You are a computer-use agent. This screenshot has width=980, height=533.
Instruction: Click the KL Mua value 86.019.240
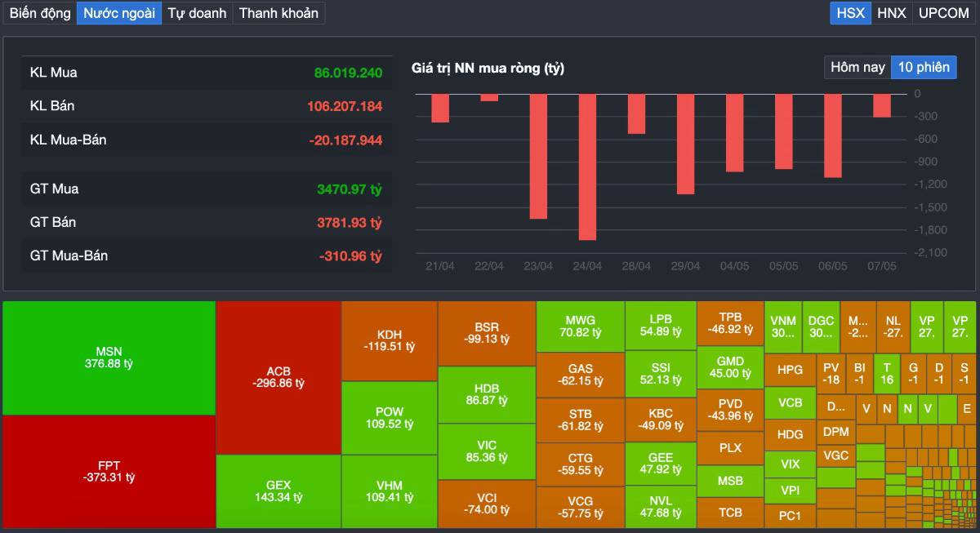348,73
